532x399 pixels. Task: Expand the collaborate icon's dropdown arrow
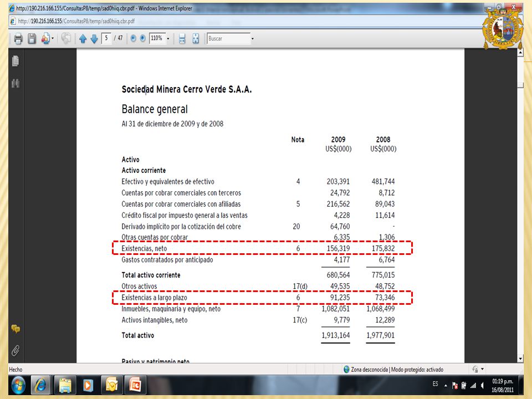(x=53, y=39)
